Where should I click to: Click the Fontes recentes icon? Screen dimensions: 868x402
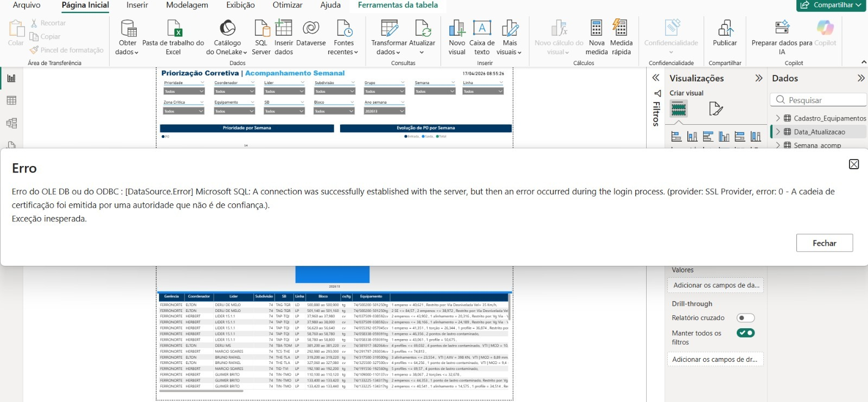click(x=344, y=28)
